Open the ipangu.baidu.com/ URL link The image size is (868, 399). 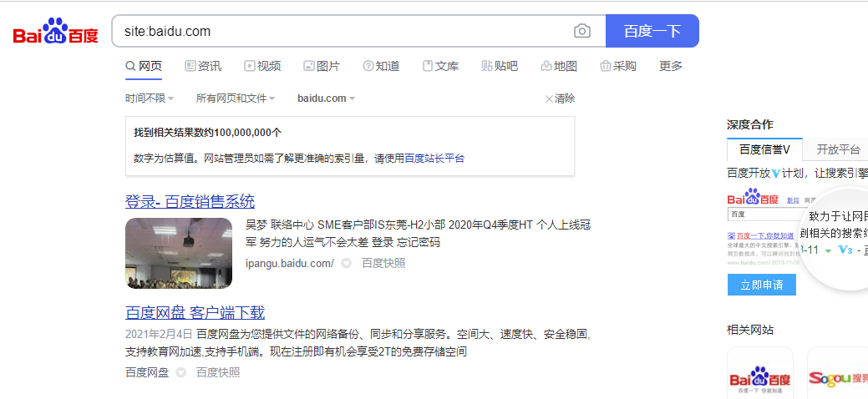(290, 264)
